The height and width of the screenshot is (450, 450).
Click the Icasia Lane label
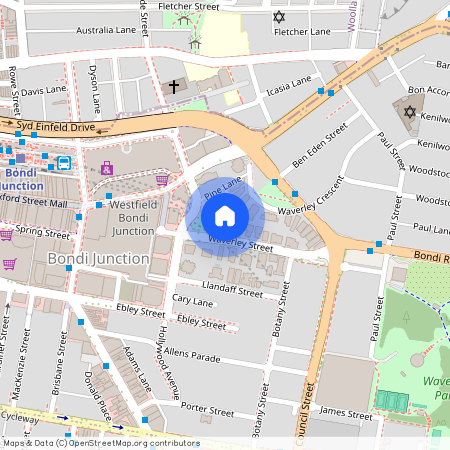(289, 86)
